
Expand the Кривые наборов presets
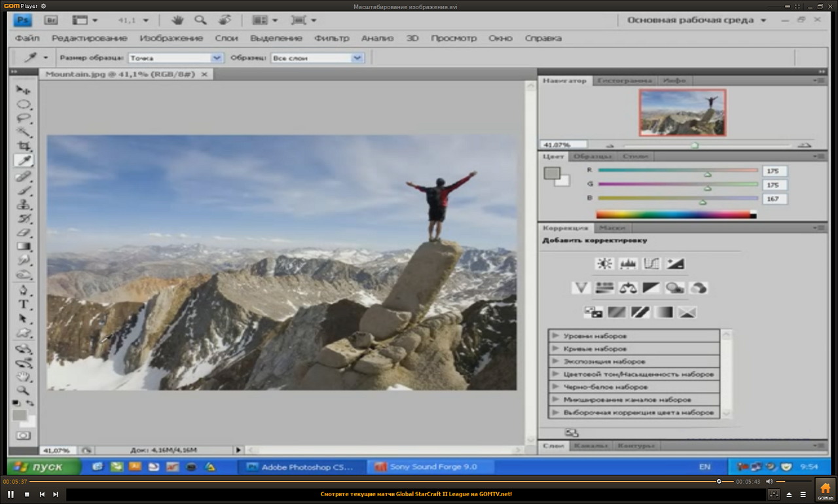(x=556, y=349)
